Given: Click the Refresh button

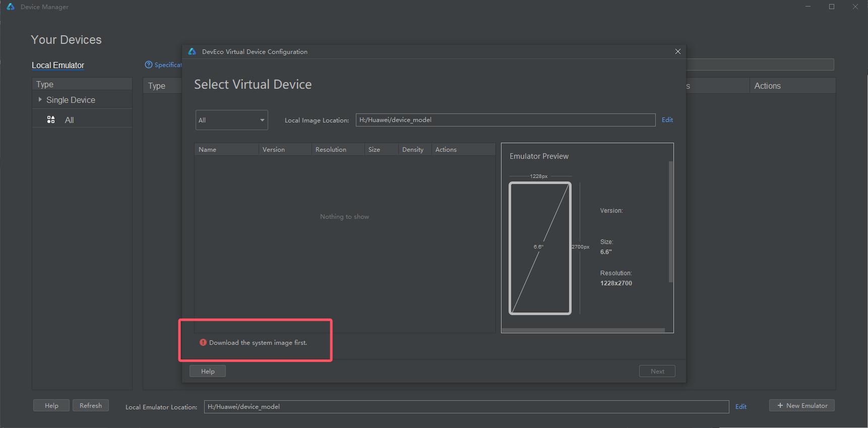Looking at the screenshot, I should [91, 405].
